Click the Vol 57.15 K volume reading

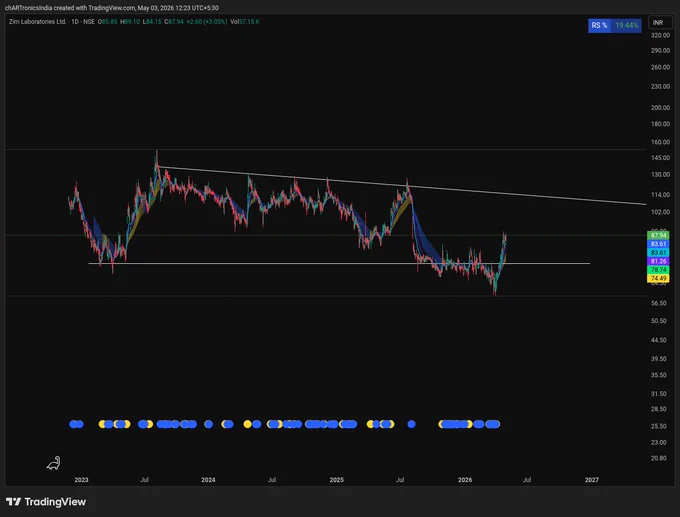(245, 22)
